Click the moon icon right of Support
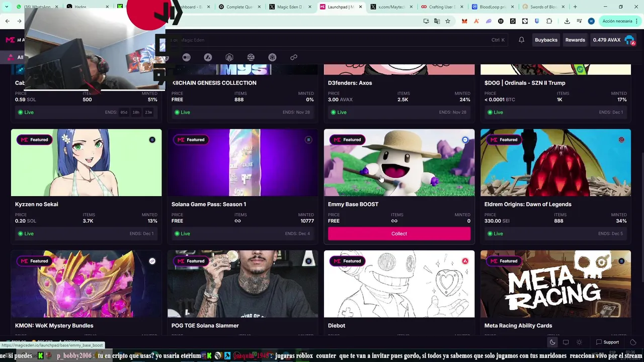 pos(633,342)
